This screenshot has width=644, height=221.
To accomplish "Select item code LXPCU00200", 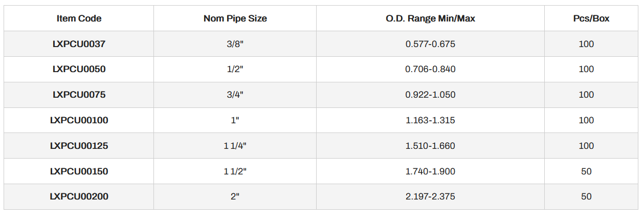I will [x=79, y=196].
